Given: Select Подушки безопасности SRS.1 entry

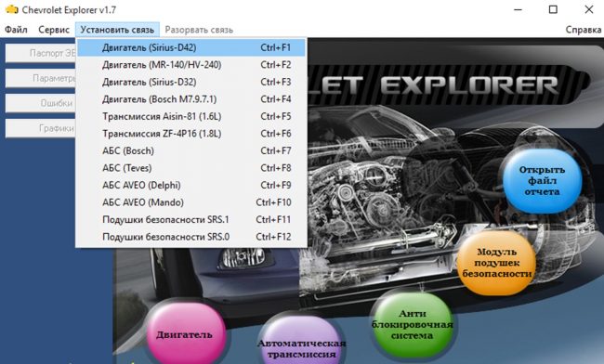Looking at the screenshot, I should tap(191, 219).
